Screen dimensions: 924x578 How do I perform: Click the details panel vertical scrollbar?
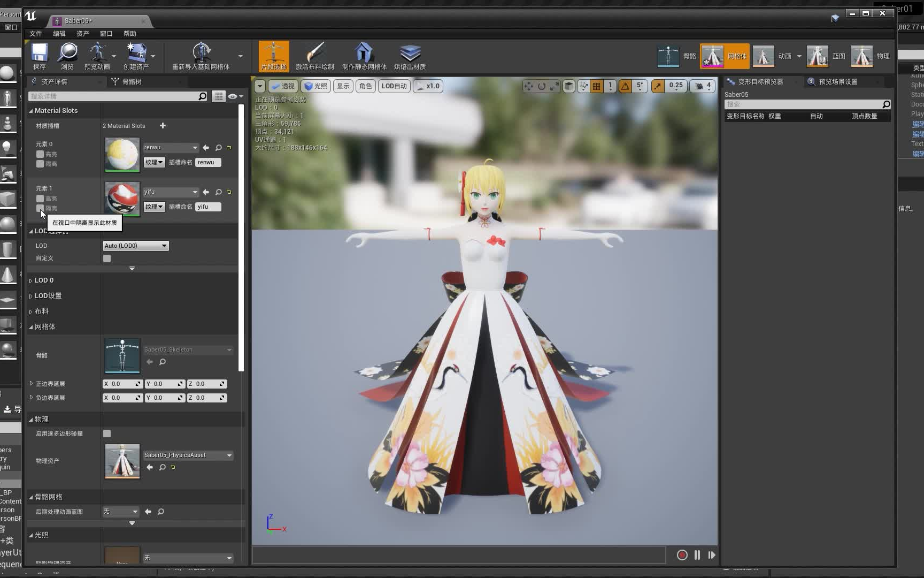(241, 238)
